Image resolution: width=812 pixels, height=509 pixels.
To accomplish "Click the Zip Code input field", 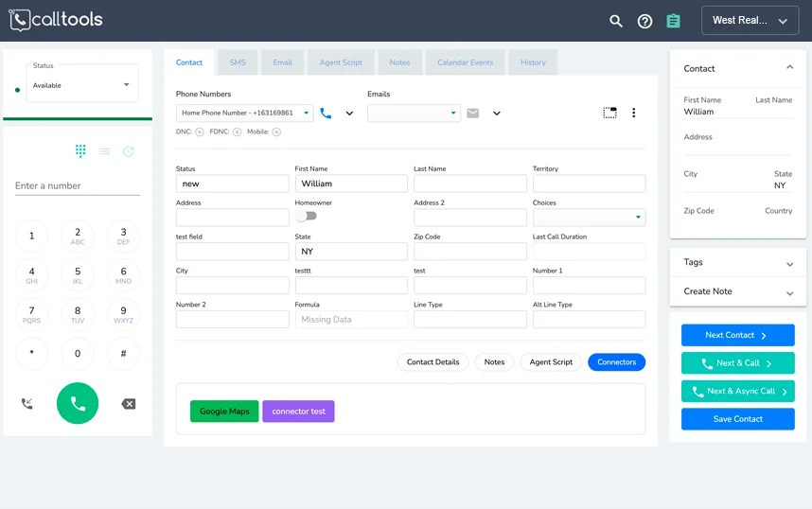I will [x=470, y=252].
